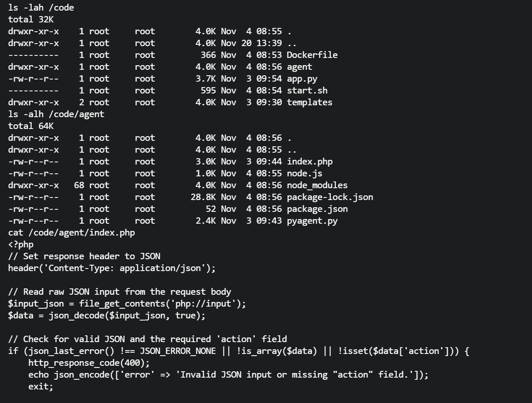Click the Dockerfile filename in the listing
532x403 pixels.
[x=312, y=55]
